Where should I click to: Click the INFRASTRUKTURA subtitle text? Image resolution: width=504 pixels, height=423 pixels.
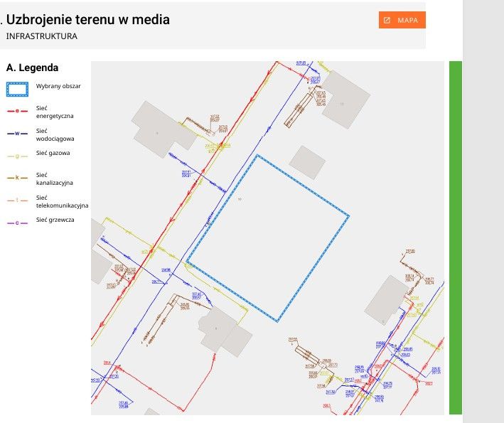[x=42, y=36]
